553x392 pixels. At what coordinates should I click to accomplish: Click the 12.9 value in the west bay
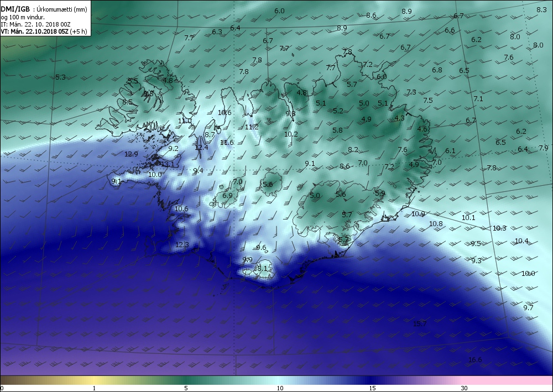[131, 154]
